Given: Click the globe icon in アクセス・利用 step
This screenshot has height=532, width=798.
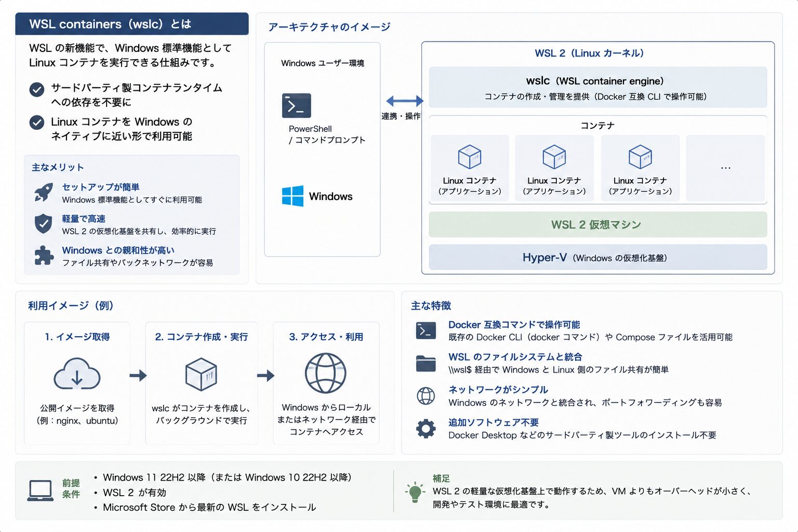Looking at the screenshot, I should tap(325, 373).
